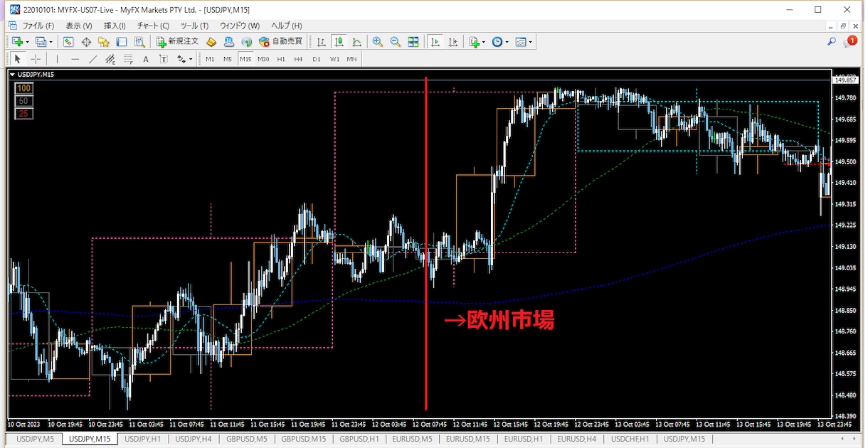The height and width of the screenshot is (448, 868).
Task: Draw a horizontal line on the chart
Action: click(75, 59)
